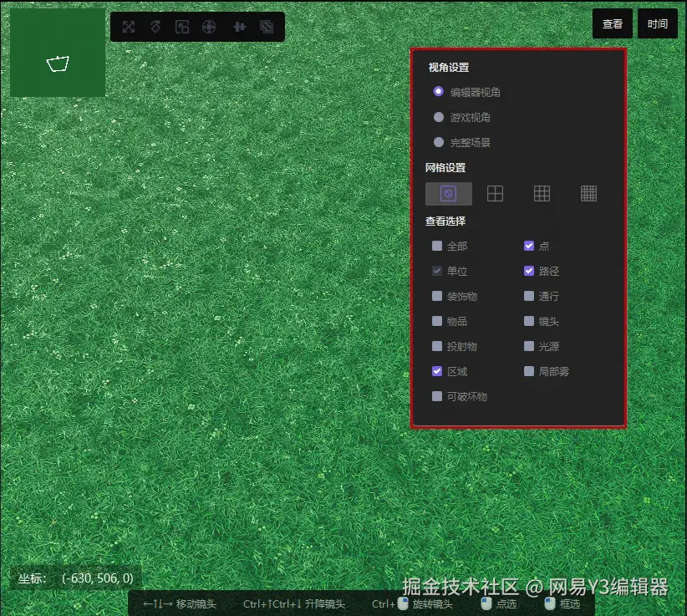The image size is (687, 616).
Task: Uncheck the 区域 checkbox
Action: [x=437, y=372]
